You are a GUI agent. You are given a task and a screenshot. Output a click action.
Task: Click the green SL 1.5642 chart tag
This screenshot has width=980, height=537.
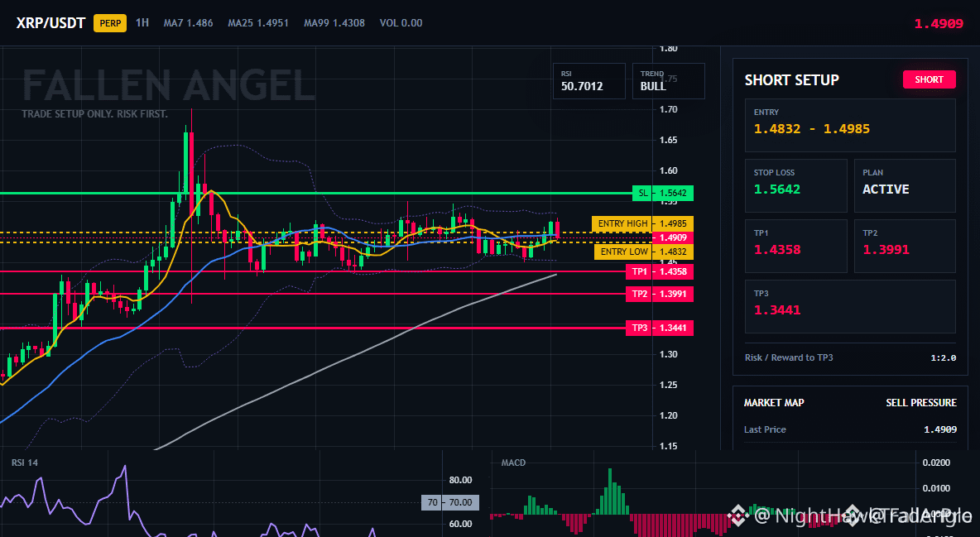tap(662, 193)
